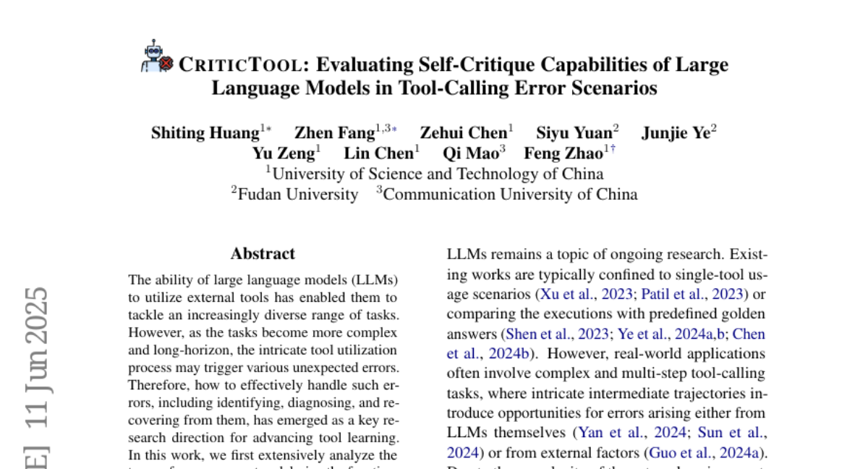
Task: Click author name Siyu Yuan
Action: coord(574,133)
